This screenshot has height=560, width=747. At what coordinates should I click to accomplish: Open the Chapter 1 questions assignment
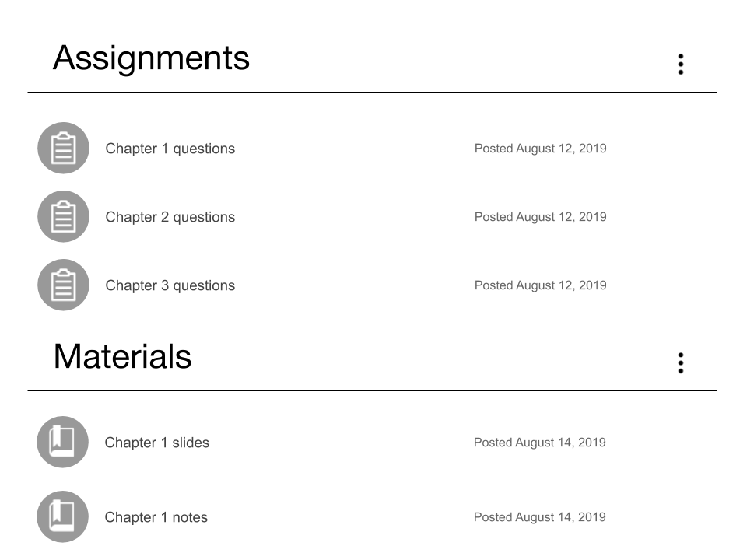(x=170, y=149)
